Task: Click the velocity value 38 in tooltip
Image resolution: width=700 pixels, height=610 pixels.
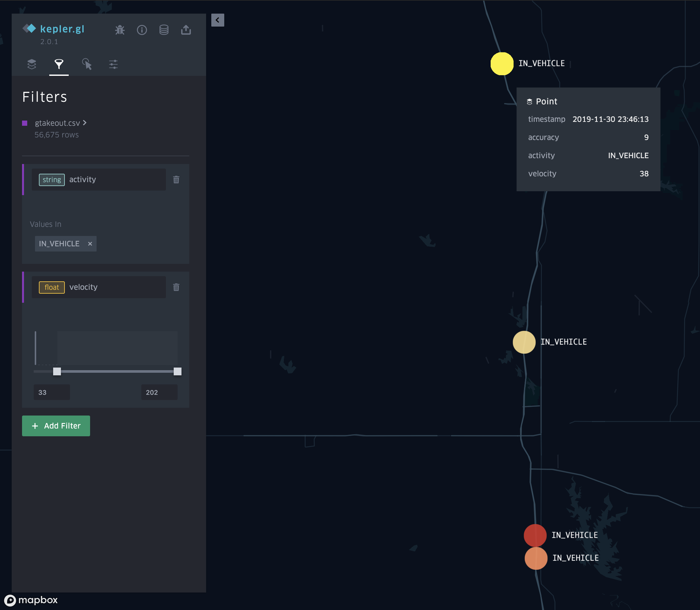Action: [x=644, y=174]
